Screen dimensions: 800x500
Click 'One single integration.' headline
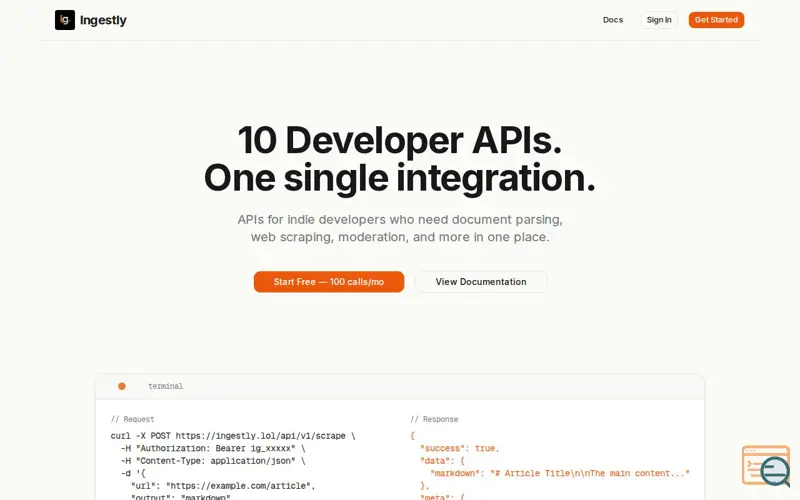click(399, 178)
